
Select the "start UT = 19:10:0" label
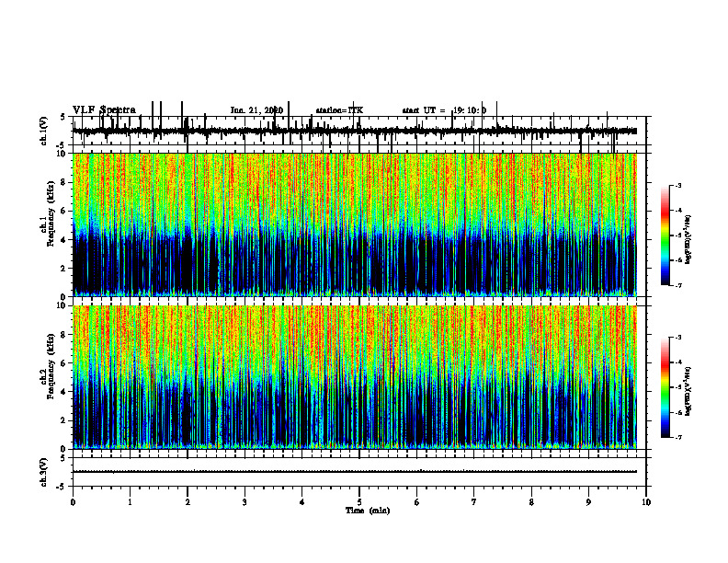444,110
